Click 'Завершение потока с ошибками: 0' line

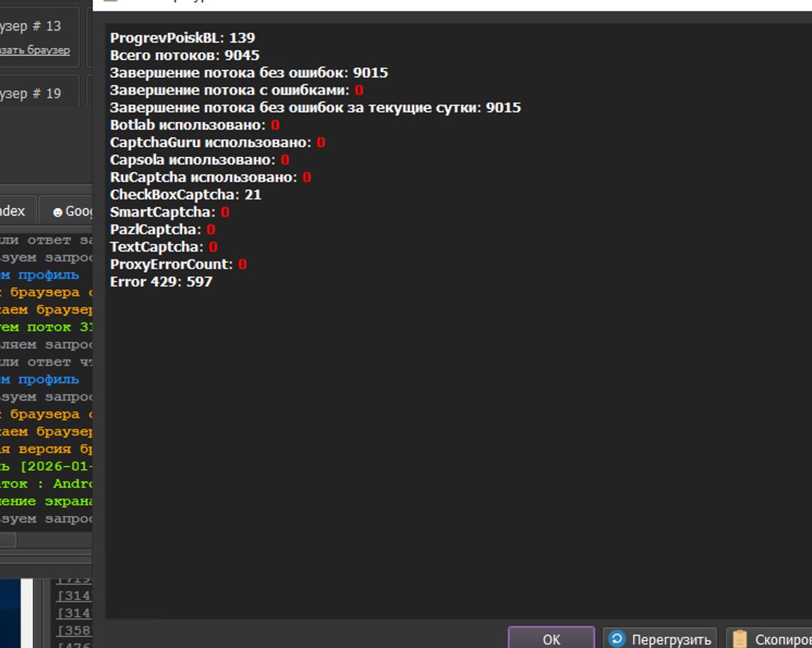[x=237, y=90]
